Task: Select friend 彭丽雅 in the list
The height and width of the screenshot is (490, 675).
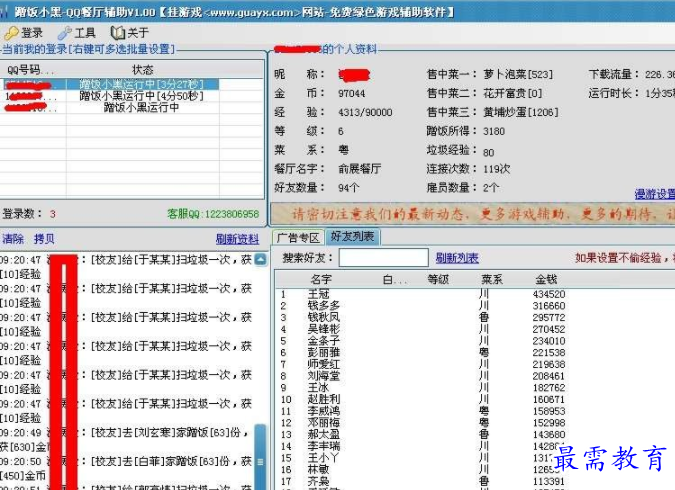Action: click(x=324, y=352)
